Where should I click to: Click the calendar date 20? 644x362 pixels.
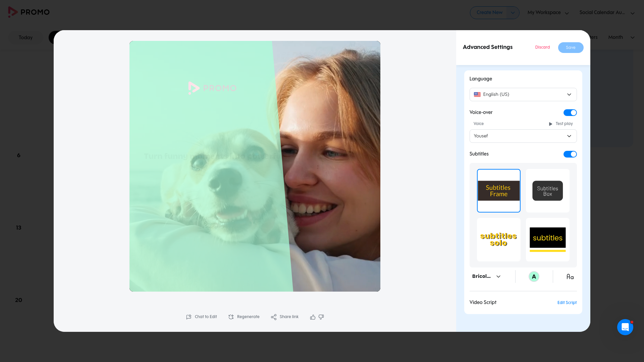point(19,300)
